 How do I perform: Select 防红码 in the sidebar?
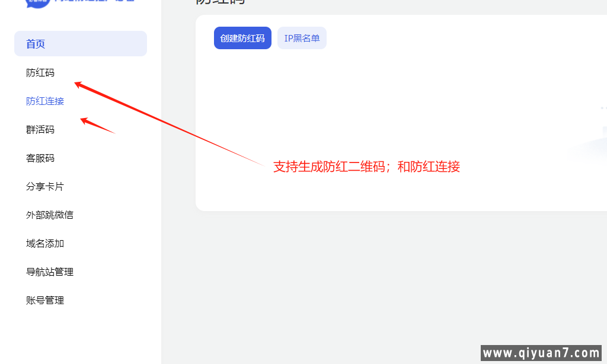tap(40, 73)
